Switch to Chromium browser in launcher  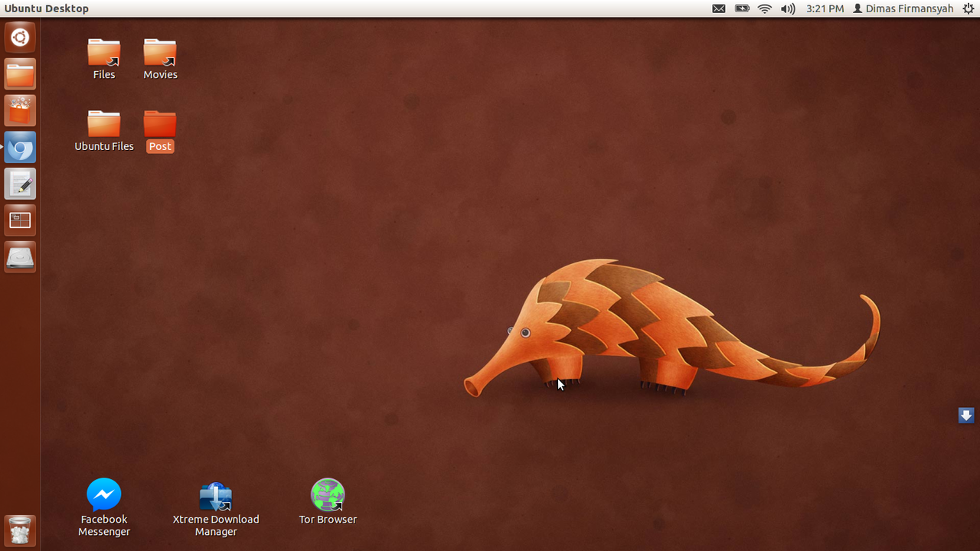20,148
